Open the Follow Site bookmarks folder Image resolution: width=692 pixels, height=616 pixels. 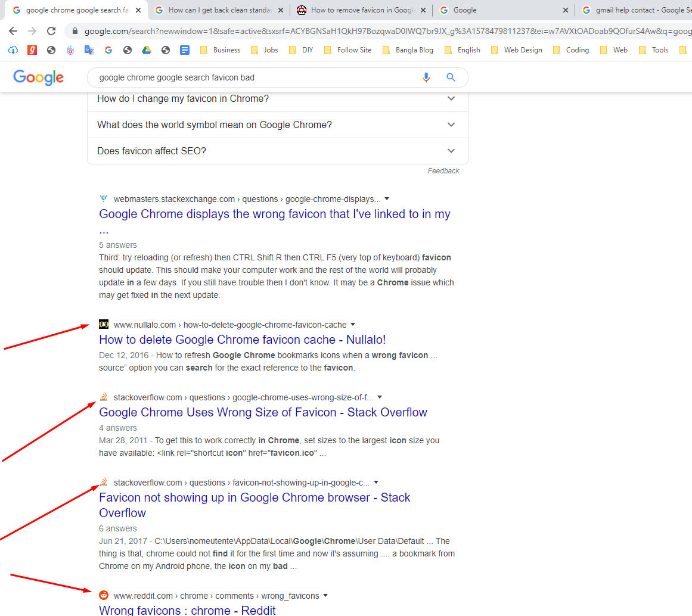tap(347, 50)
